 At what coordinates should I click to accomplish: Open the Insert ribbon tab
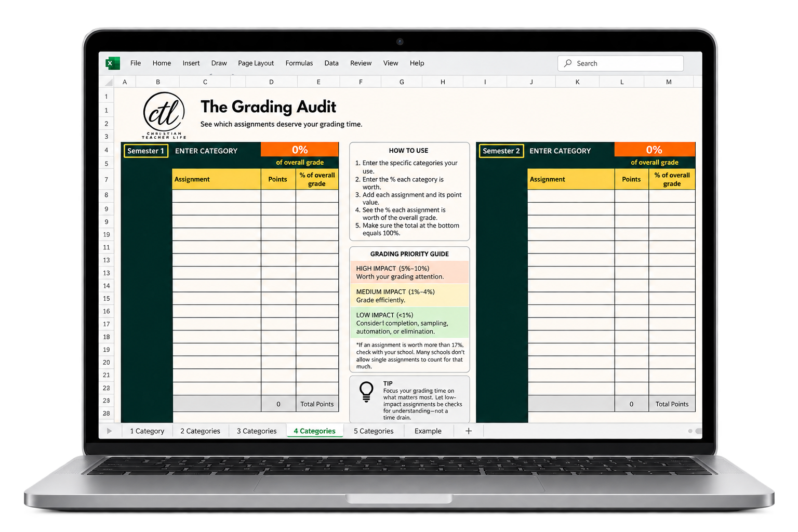[191, 63]
